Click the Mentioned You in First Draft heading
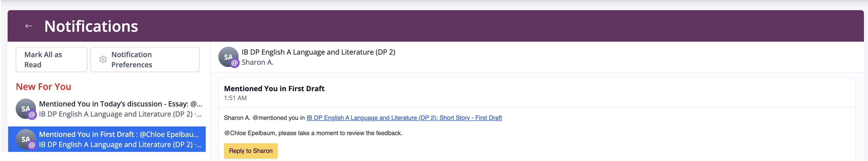Screen dimensions: 868x161 274,88
